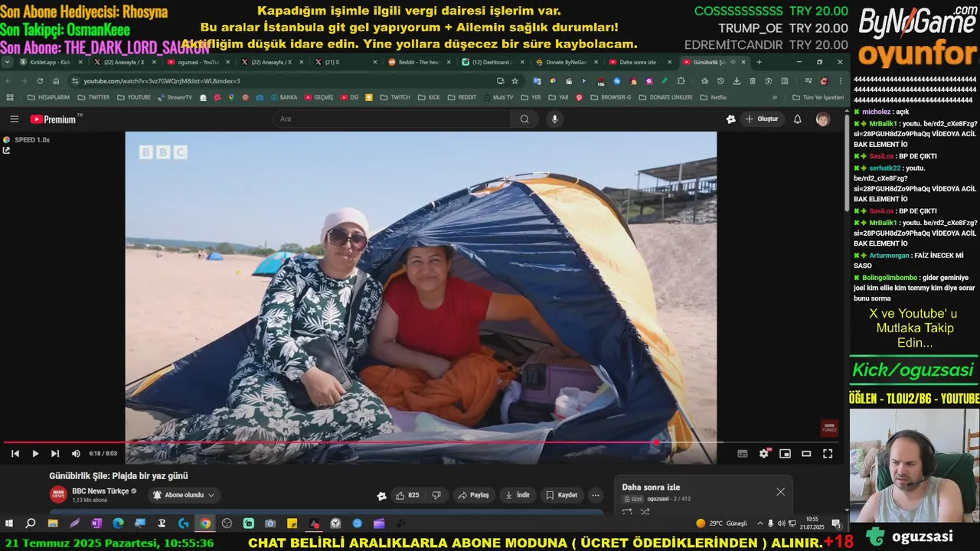Skip to the next video
This screenshot has width=980, height=551.
55,454
